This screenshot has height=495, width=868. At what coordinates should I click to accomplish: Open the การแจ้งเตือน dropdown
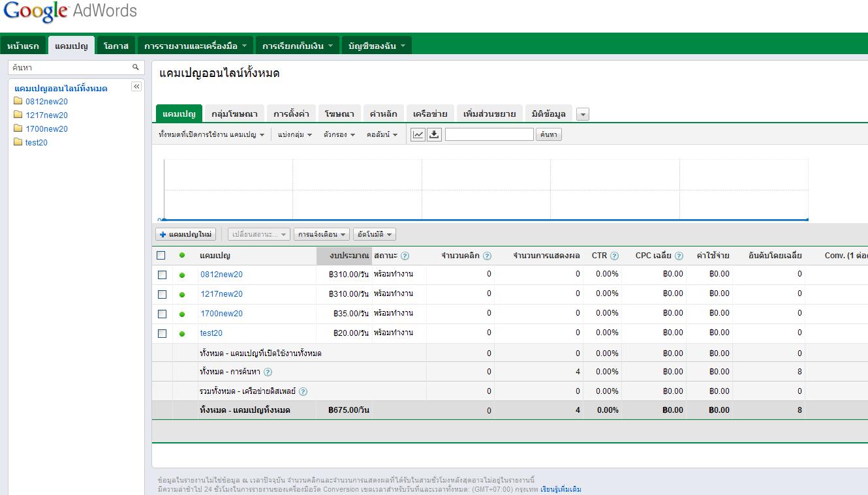(x=322, y=234)
